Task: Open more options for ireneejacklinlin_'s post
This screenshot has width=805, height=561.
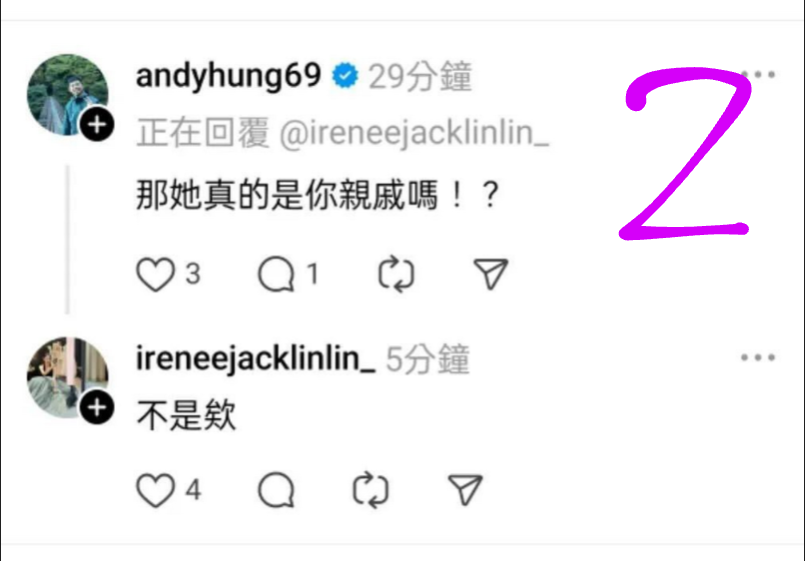Action: click(758, 357)
